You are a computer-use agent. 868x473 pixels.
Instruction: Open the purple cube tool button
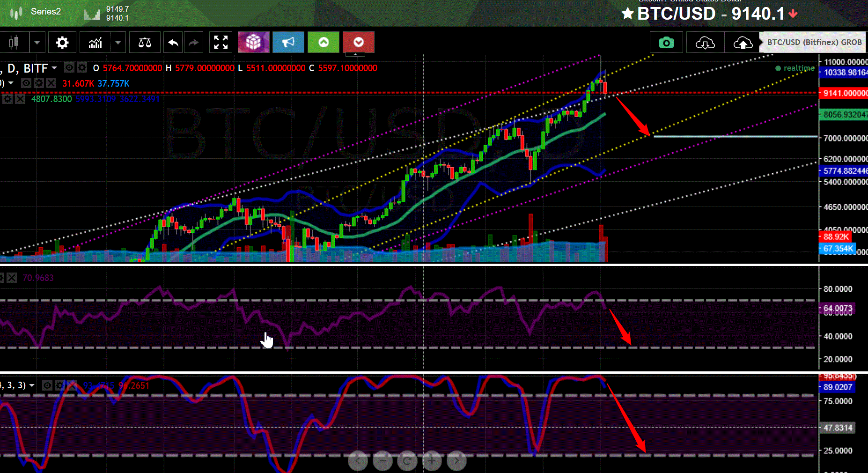253,43
